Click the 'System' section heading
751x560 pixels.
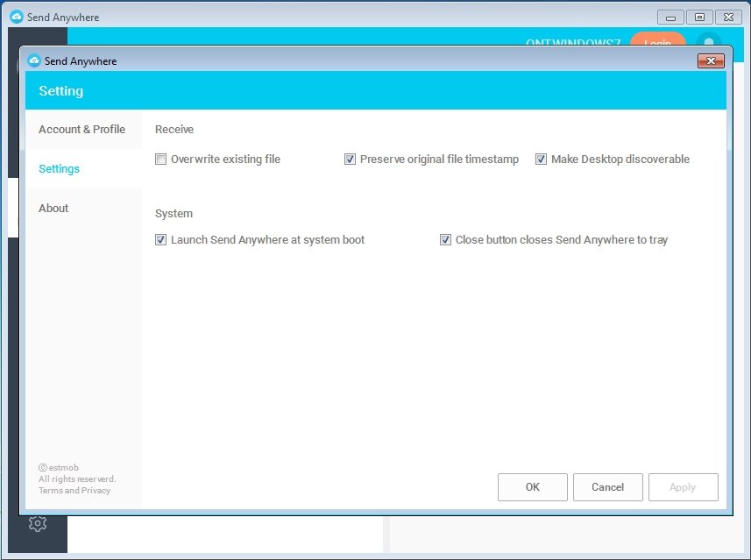[174, 214]
